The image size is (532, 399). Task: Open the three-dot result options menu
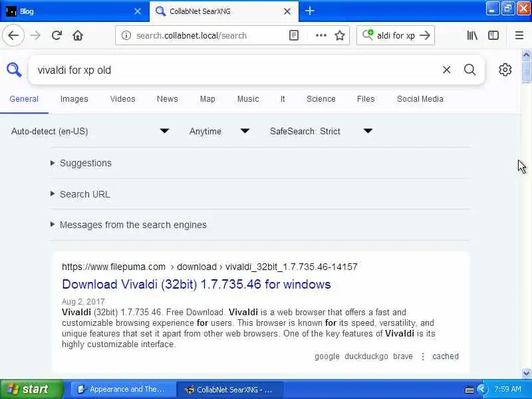coord(423,356)
